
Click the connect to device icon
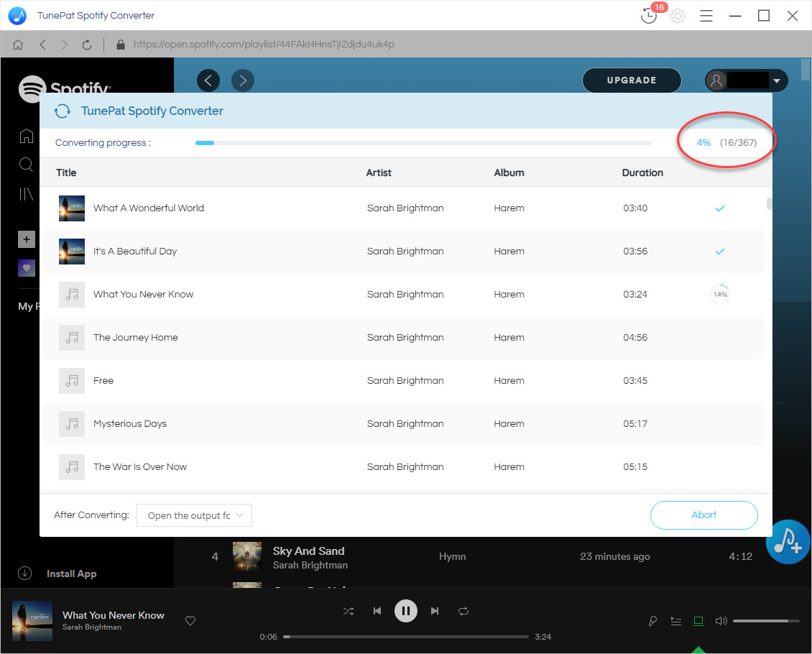(x=698, y=621)
